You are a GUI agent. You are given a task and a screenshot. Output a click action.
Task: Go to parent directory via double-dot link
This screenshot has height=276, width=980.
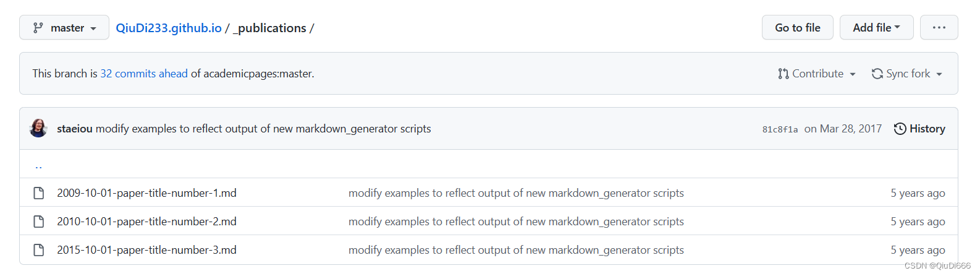point(38,165)
